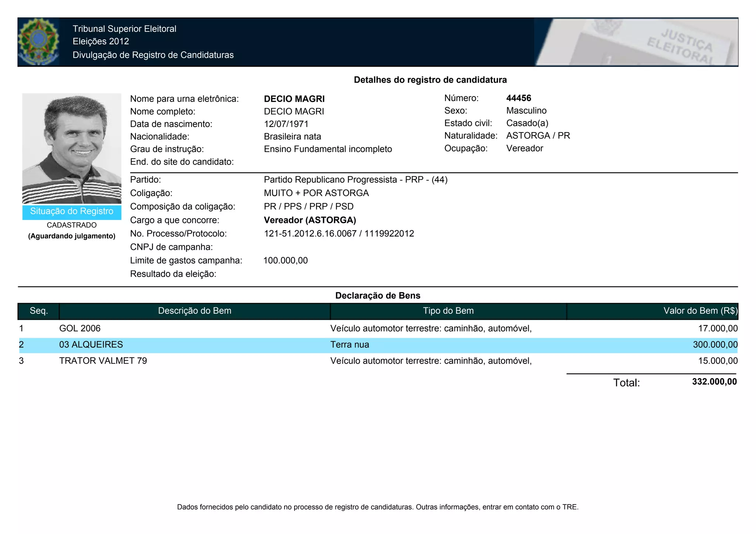
Task: Click the Brazilian coat of arms emblem
Action: tap(38, 42)
